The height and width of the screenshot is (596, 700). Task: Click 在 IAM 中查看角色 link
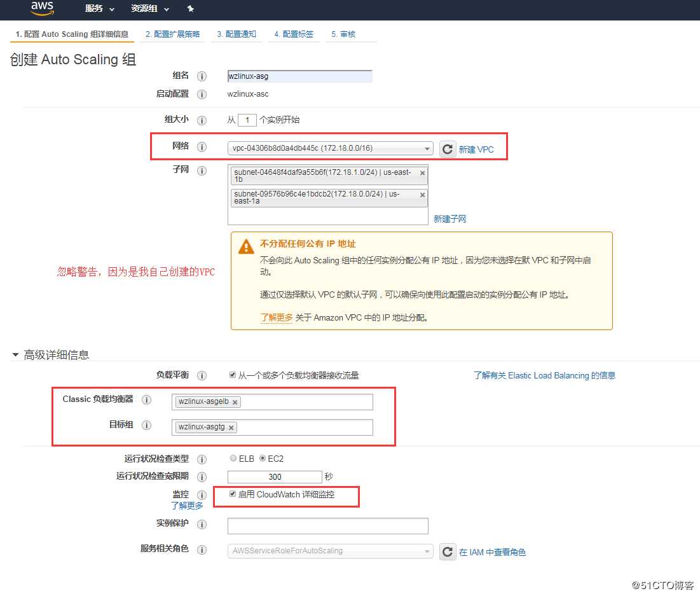coord(492,553)
